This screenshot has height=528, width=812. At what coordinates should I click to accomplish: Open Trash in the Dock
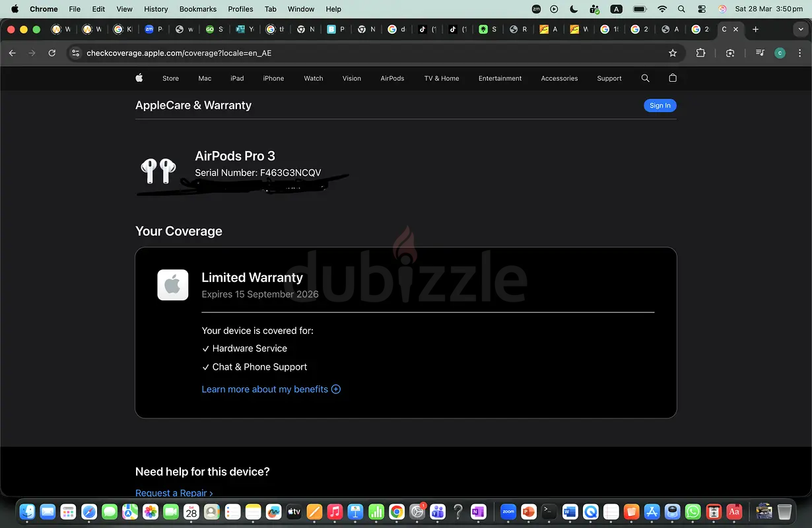[784, 511]
